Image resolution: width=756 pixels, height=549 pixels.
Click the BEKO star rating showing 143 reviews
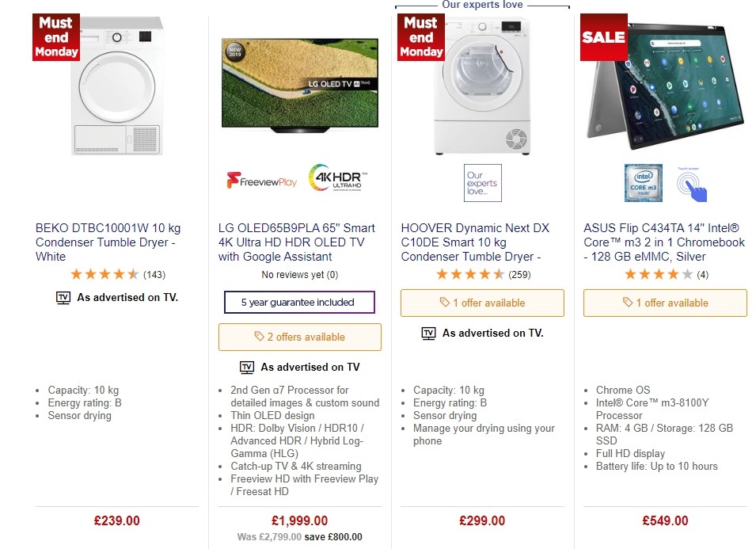click(117, 273)
